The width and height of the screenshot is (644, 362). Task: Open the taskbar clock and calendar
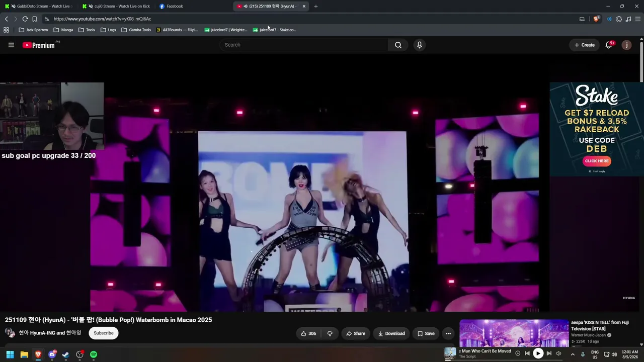tap(630, 354)
